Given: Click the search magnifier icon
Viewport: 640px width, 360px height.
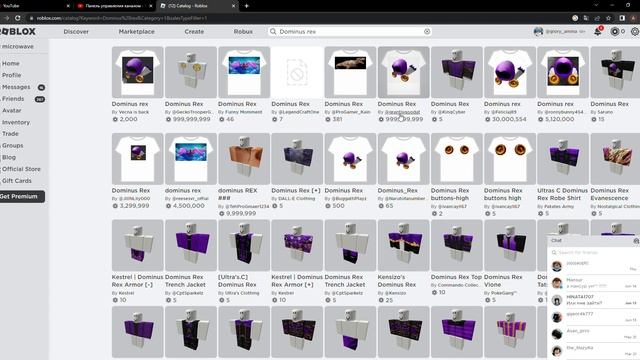Looking at the screenshot, I should click(x=273, y=31).
